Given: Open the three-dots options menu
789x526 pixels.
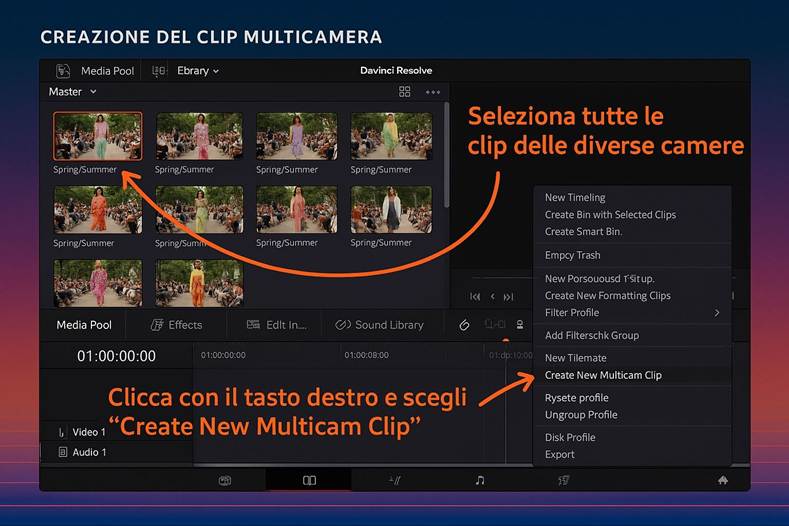Looking at the screenshot, I should point(433,92).
